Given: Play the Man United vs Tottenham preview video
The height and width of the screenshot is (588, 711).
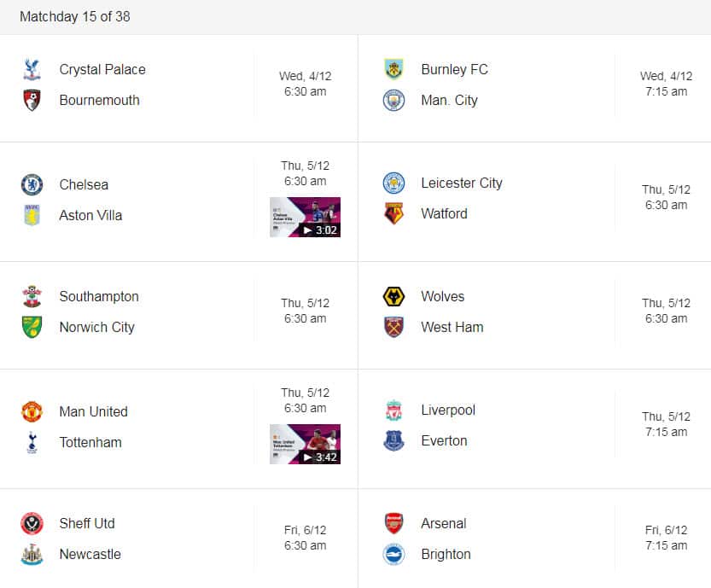Looking at the screenshot, I should tap(305, 444).
